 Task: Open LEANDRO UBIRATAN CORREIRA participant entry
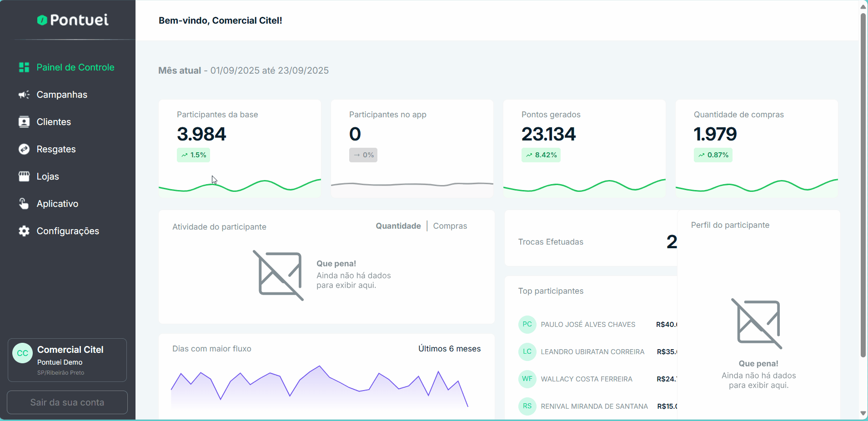592,352
